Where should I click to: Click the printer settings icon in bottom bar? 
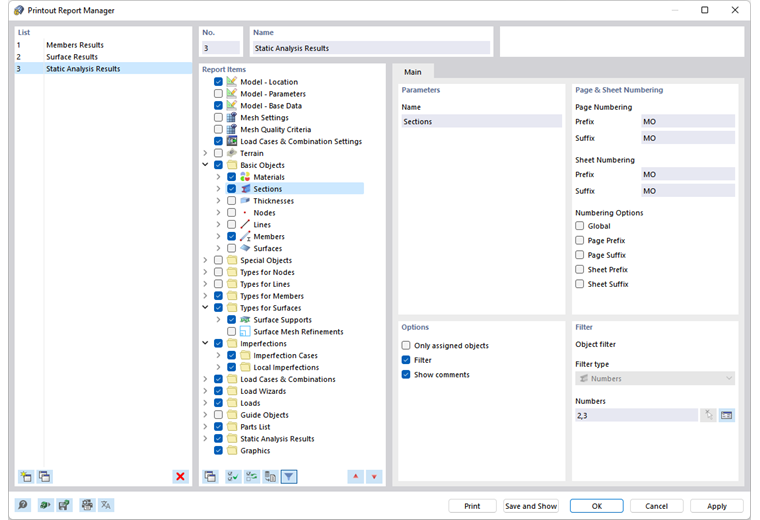point(87,505)
